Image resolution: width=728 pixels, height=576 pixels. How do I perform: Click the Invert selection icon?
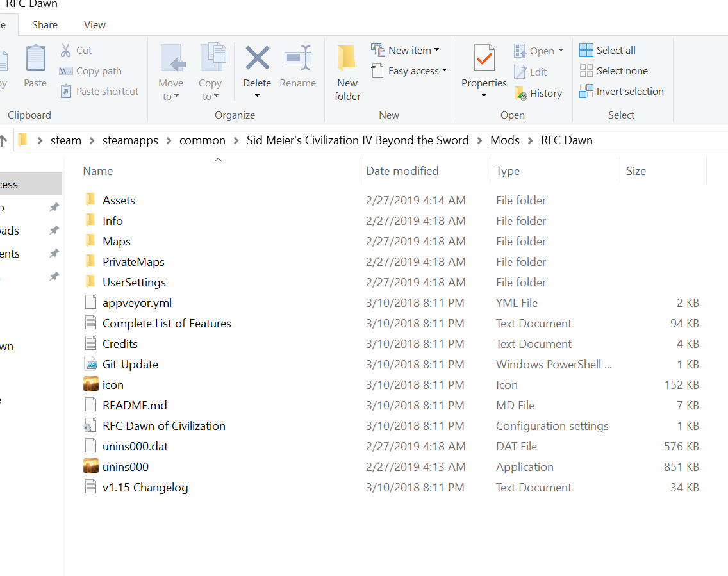point(586,91)
